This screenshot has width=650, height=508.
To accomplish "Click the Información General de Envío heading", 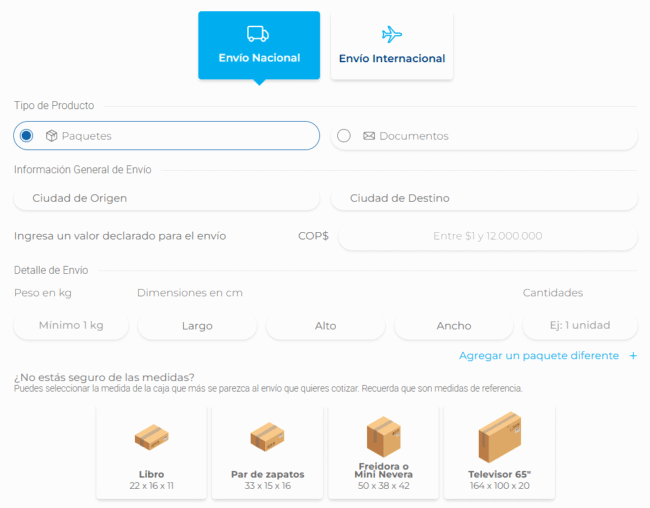I will (82, 170).
